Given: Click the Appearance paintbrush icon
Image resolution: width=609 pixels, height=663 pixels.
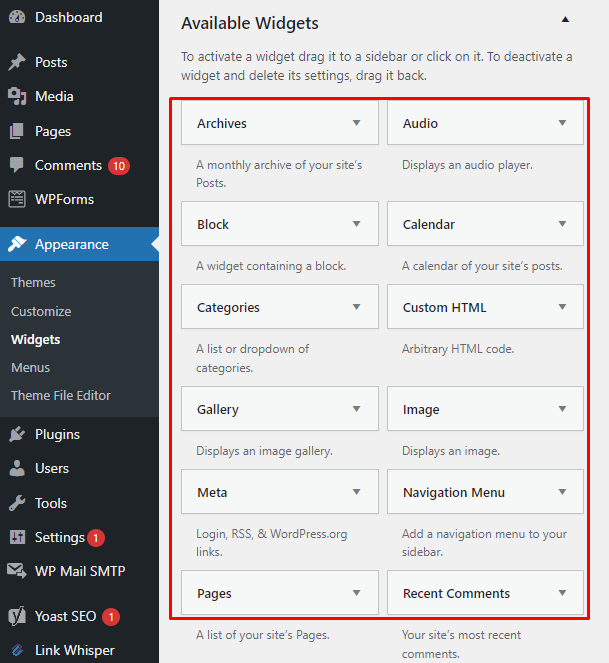Looking at the screenshot, I should click(x=17, y=244).
